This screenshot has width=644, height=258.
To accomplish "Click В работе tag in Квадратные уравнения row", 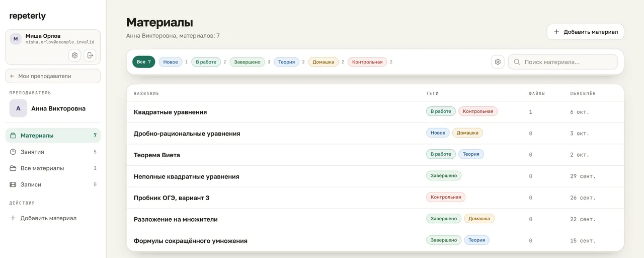I will click(x=441, y=111).
